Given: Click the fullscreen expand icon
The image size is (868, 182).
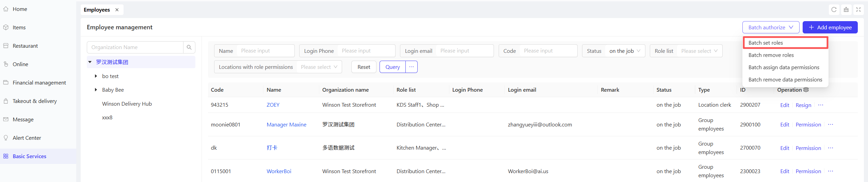Looking at the screenshot, I should pos(858,10).
